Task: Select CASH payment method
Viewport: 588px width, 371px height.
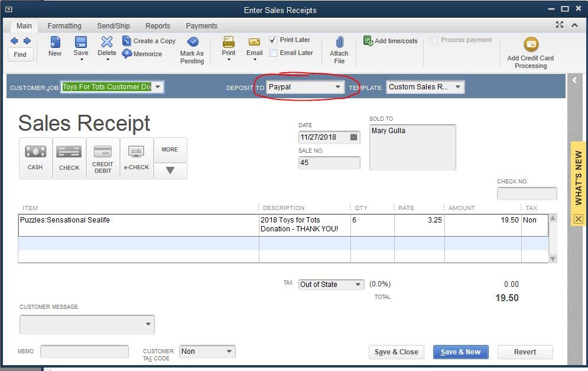Action: coord(35,158)
